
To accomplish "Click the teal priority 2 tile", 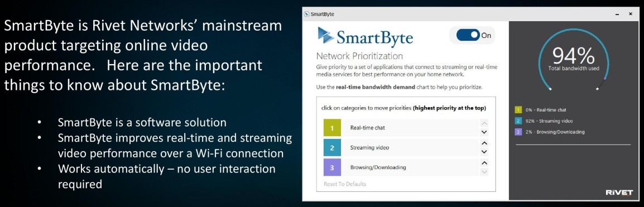I will pos(332,147).
